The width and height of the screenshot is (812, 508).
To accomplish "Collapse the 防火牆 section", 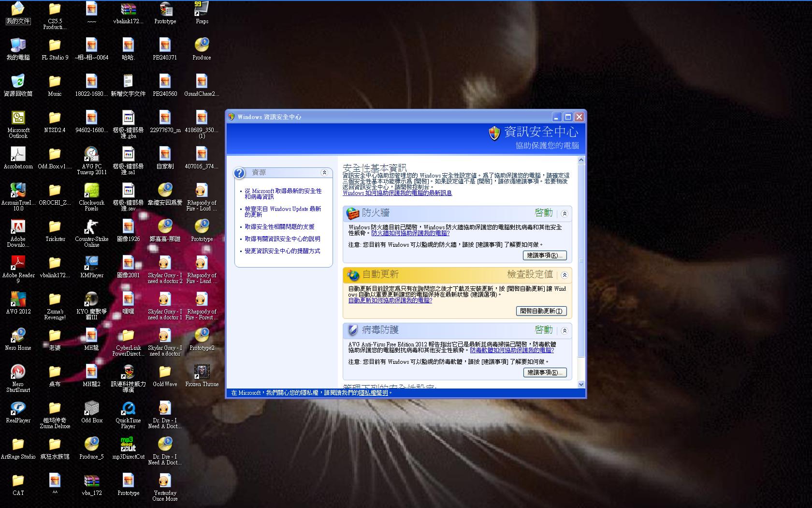I will (564, 213).
